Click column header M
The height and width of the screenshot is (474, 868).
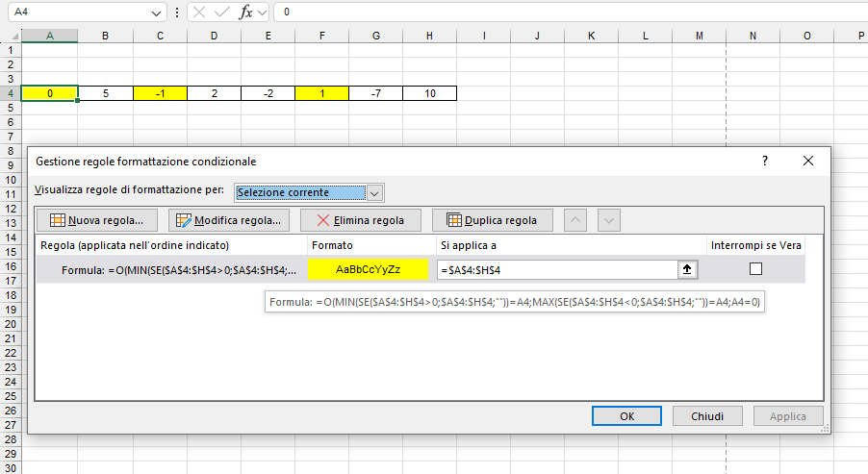point(700,36)
